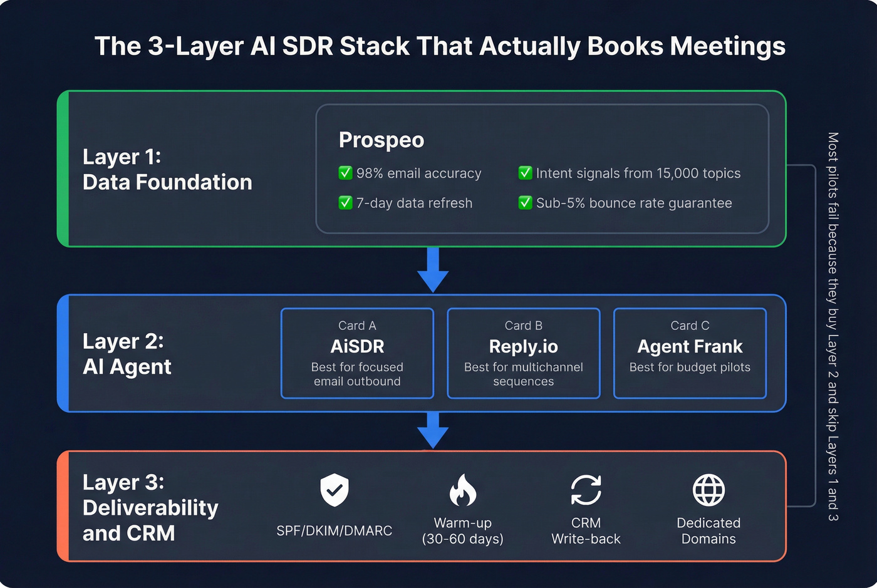Click the blue arrow above Layer 3
The width and height of the screenshot is (877, 588).
[x=433, y=429]
